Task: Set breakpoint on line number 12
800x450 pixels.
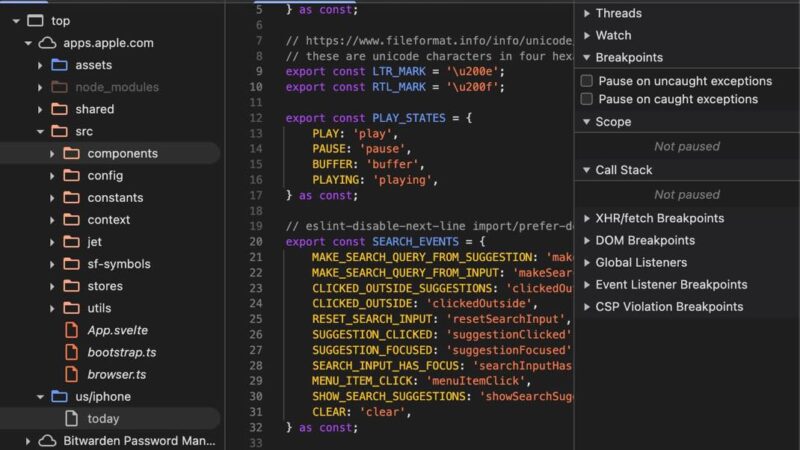Action: click(256, 118)
